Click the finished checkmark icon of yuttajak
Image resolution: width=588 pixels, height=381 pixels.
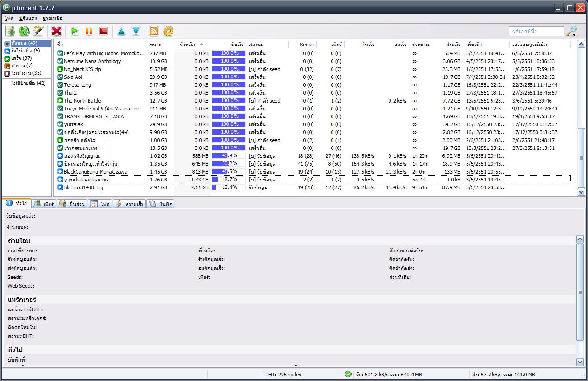pyautogui.click(x=60, y=124)
